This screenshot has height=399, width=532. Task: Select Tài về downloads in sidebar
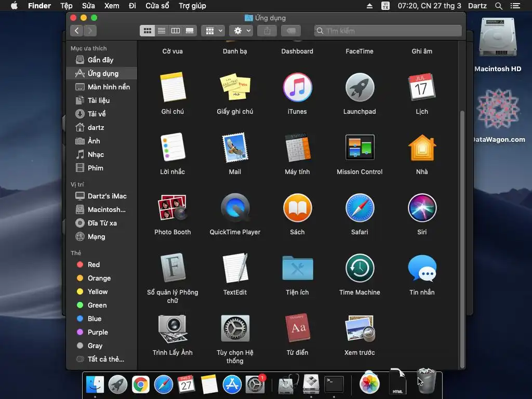101,114
